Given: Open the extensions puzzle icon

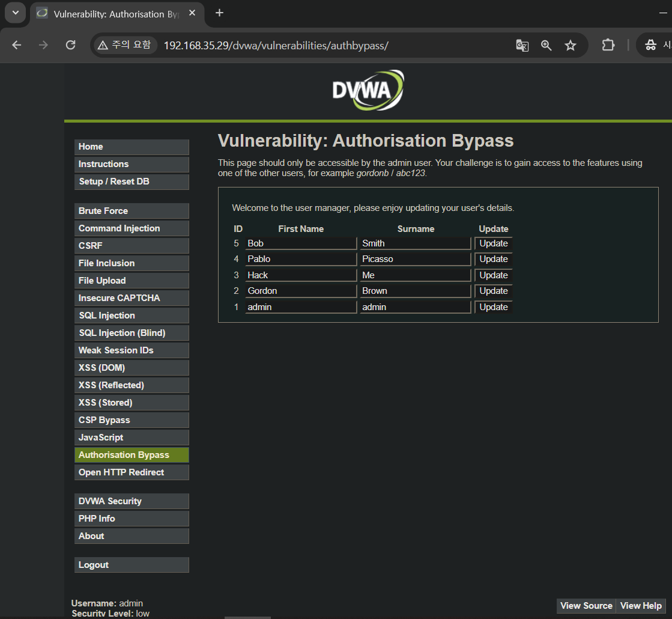Looking at the screenshot, I should click(x=608, y=45).
